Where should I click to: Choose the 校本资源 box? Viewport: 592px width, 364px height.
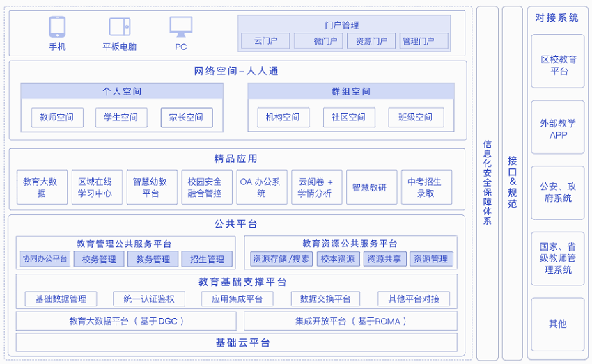tap(338, 259)
